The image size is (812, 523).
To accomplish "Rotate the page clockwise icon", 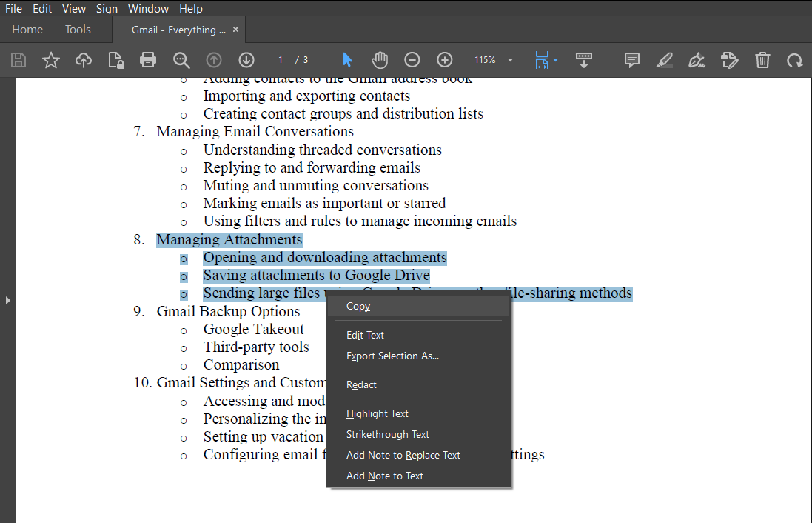I will pyautogui.click(x=795, y=60).
